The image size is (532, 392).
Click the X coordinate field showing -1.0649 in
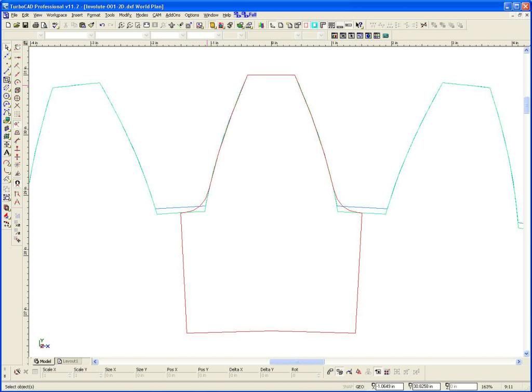pos(389,387)
